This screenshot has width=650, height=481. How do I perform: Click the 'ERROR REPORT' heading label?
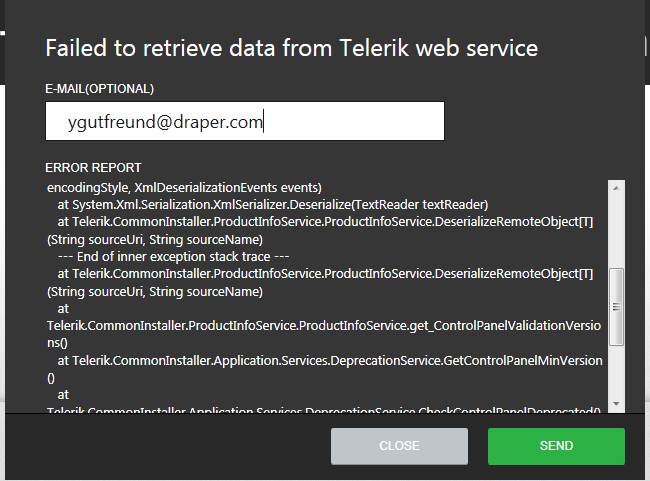pos(94,167)
